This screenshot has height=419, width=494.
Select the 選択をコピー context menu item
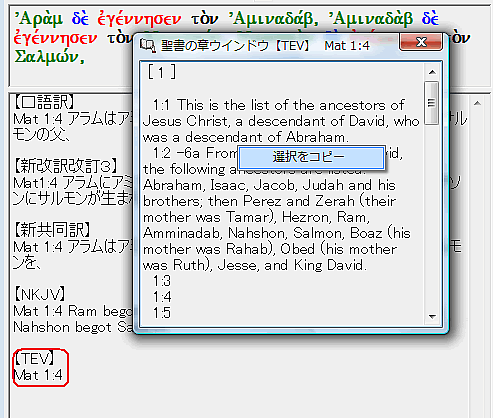[311, 157]
